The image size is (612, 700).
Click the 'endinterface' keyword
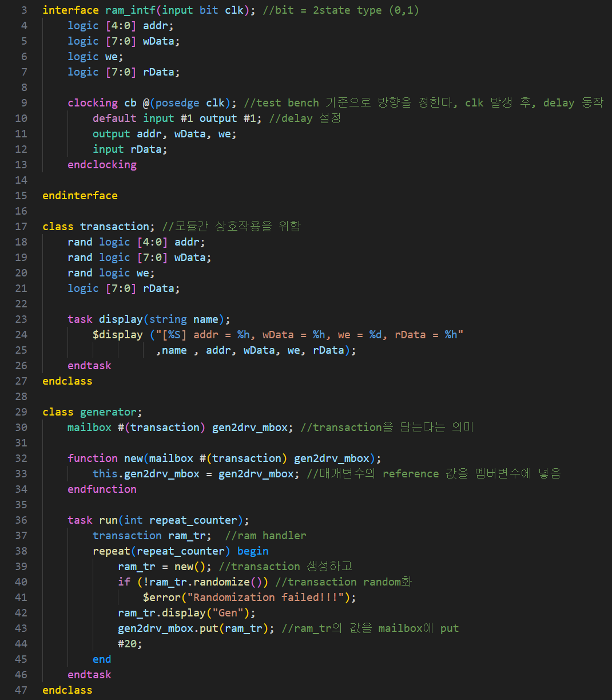point(80,196)
